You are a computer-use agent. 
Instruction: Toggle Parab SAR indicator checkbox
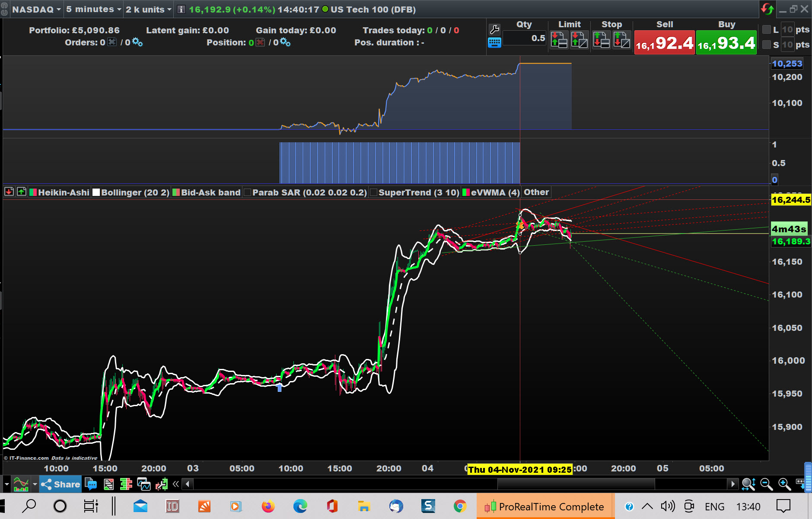248,192
